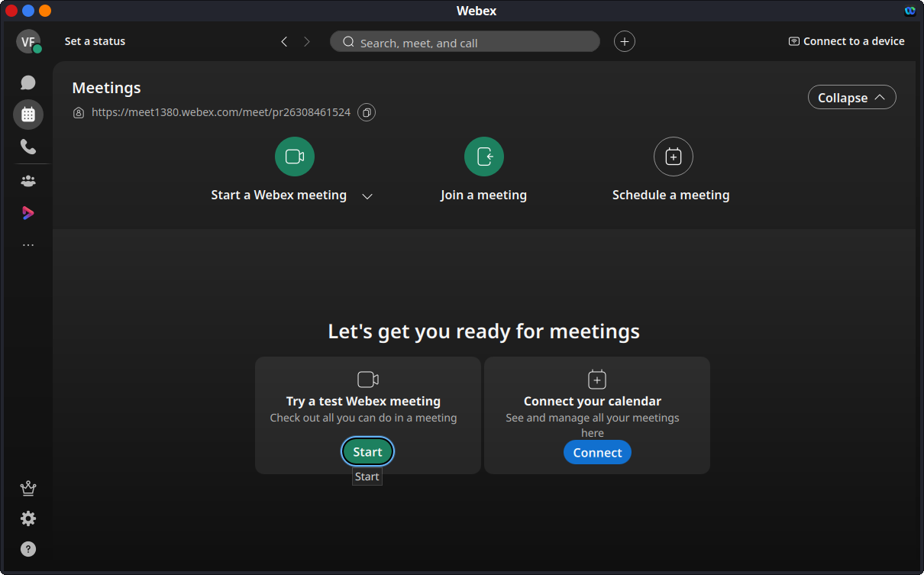
Task: Click the plus create button
Action: pyautogui.click(x=625, y=42)
